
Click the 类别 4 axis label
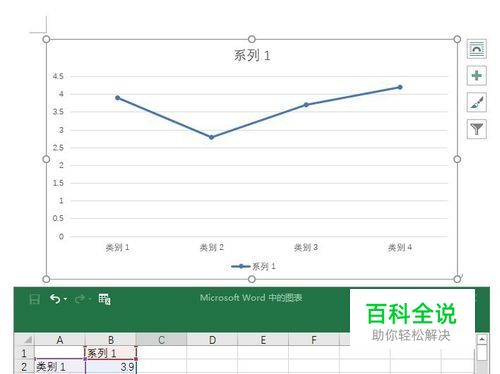pyautogui.click(x=400, y=247)
